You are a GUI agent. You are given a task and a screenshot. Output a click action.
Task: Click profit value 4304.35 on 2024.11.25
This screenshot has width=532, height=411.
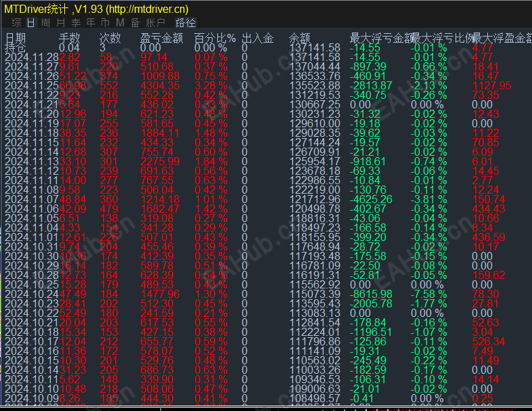click(160, 85)
